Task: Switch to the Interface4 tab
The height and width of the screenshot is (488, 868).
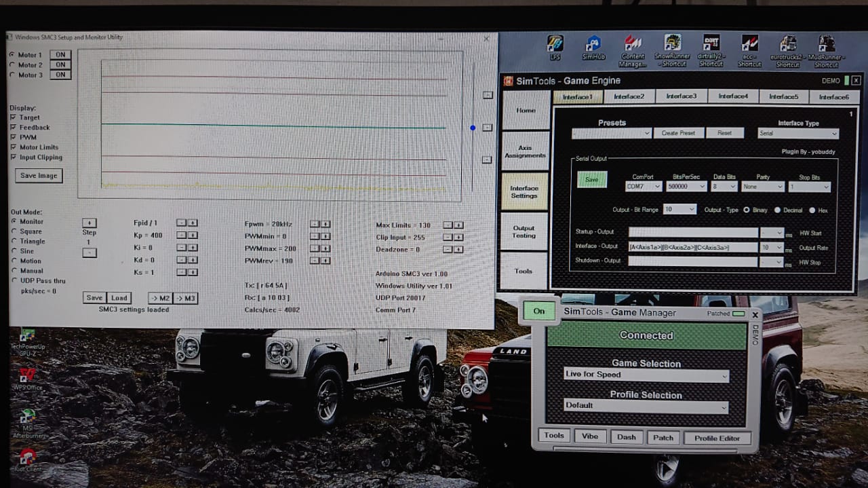Action: point(733,96)
